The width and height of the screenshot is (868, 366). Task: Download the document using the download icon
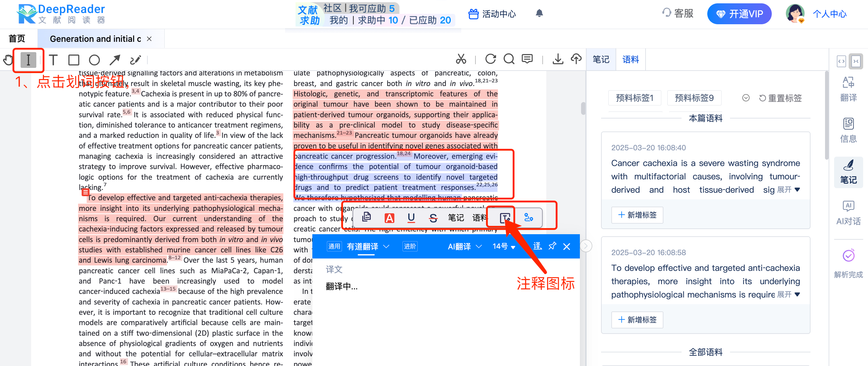click(558, 59)
